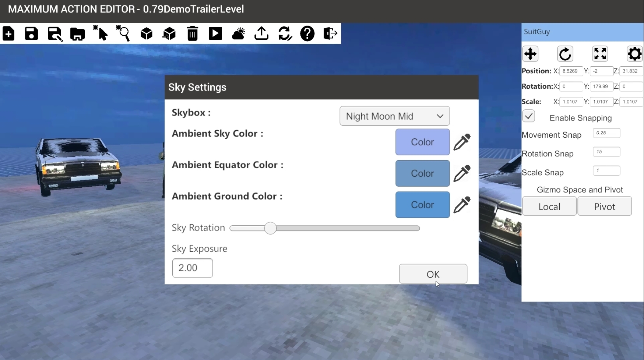Click the Movement Snap value field

(x=606, y=133)
